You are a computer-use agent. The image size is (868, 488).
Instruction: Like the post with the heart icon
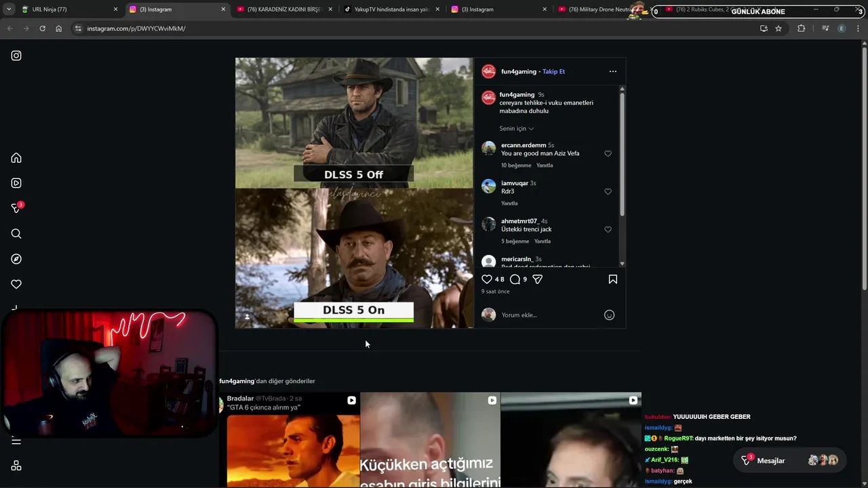click(486, 279)
